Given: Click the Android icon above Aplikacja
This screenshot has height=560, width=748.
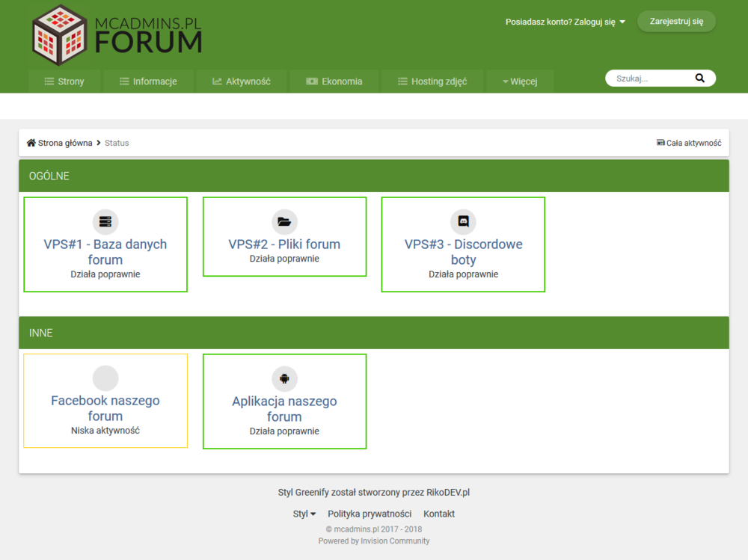Looking at the screenshot, I should pos(284,379).
